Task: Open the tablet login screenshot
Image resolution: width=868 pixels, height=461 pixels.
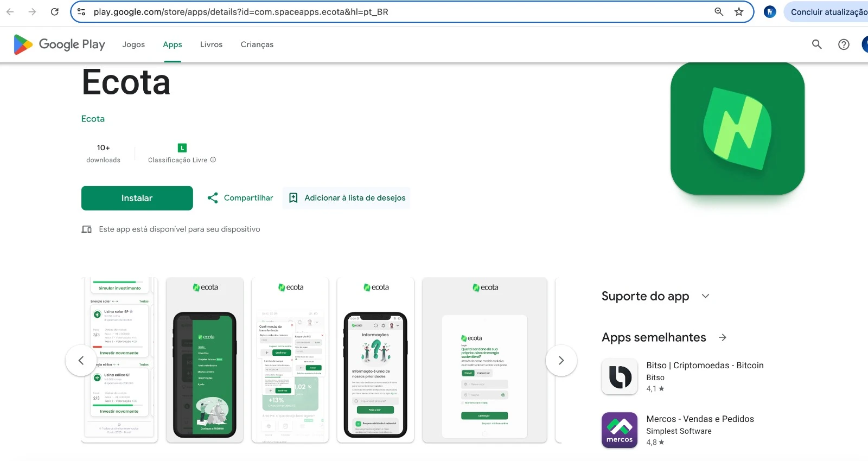Action: pos(484,360)
